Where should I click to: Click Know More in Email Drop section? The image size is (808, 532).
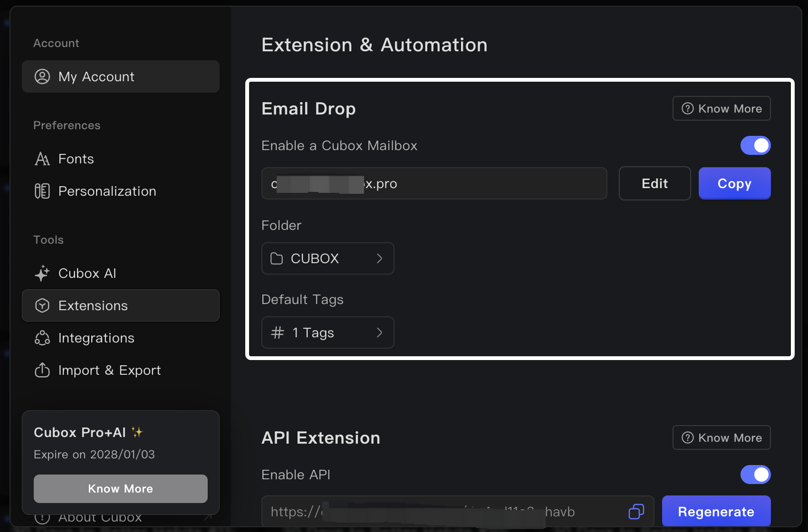point(721,109)
